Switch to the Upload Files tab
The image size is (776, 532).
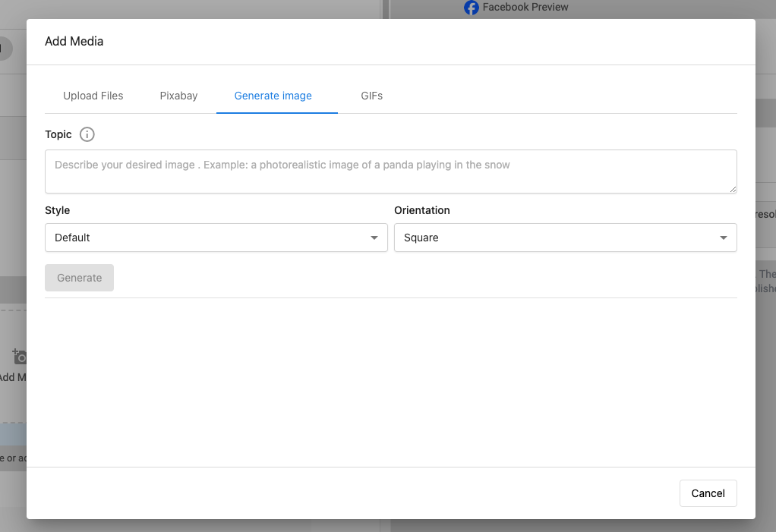point(93,96)
